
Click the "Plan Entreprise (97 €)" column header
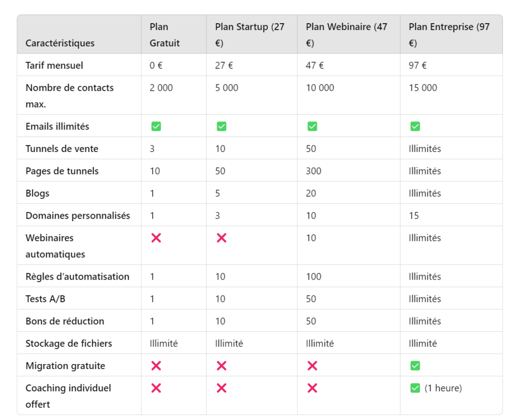tap(449, 35)
